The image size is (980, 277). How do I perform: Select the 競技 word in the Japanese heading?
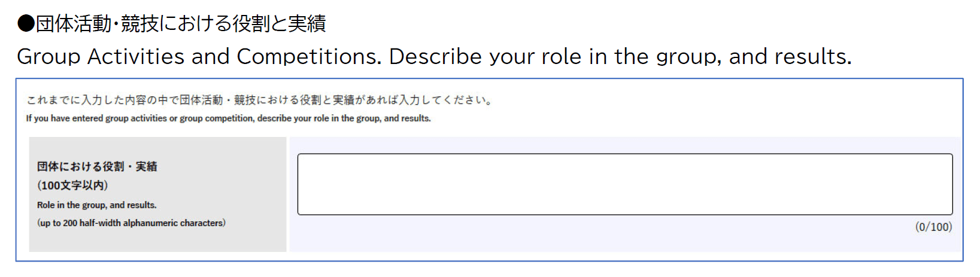click(x=139, y=23)
